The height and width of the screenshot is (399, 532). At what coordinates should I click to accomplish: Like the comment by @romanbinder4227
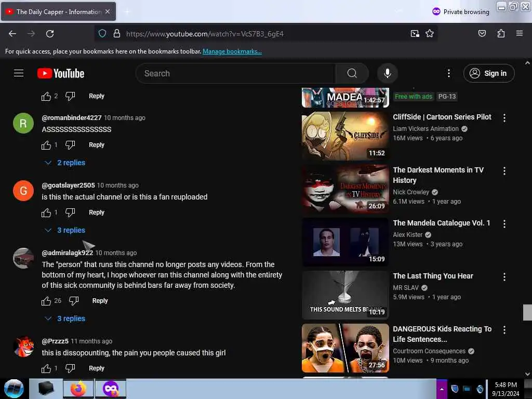46,145
